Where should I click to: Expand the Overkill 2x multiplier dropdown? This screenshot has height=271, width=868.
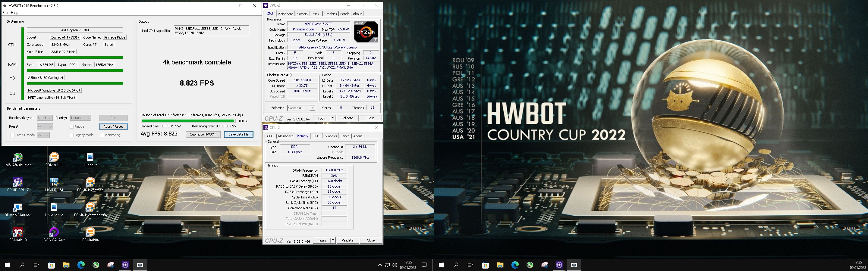click(43, 135)
